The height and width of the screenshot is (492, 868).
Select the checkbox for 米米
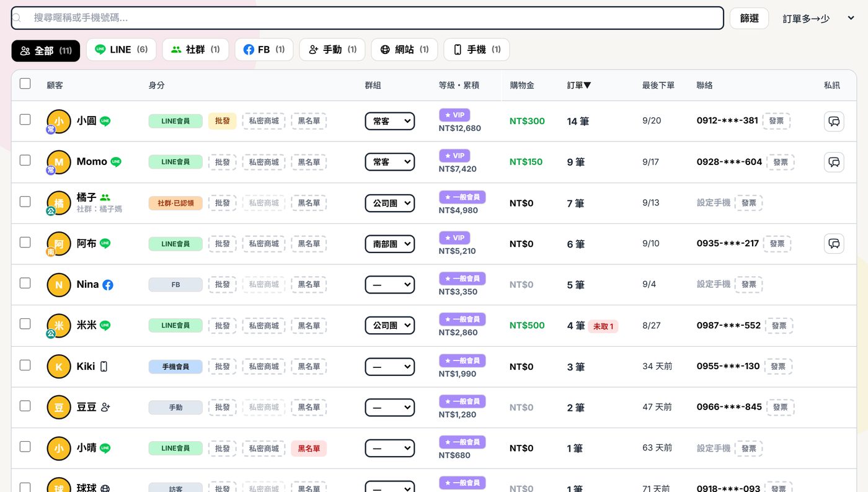coord(25,324)
